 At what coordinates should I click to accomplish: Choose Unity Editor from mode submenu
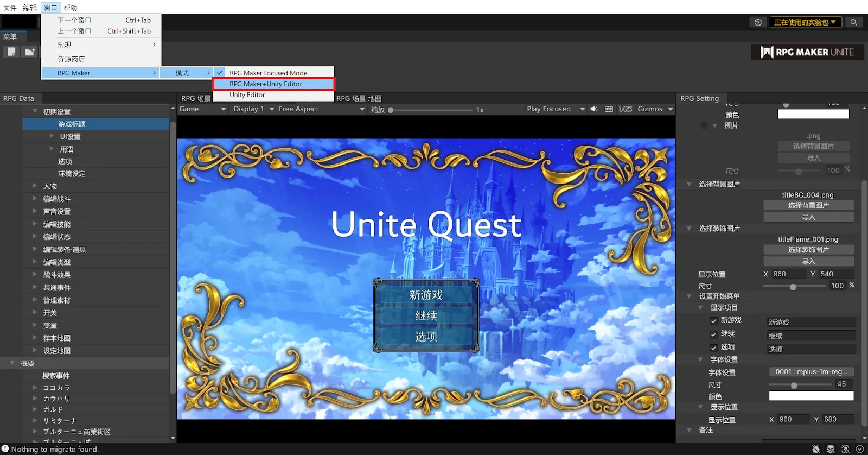pos(247,95)
